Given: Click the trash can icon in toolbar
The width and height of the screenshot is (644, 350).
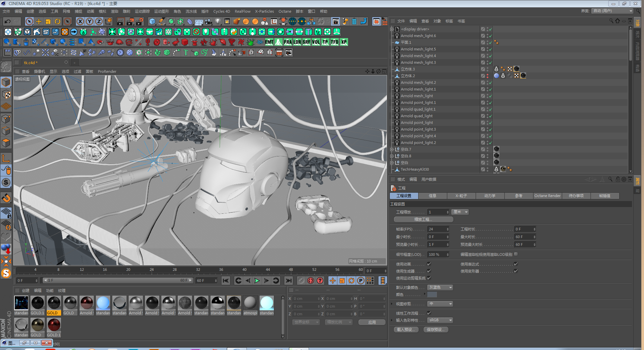Looking at the screenshot, I should coord(354,22).
